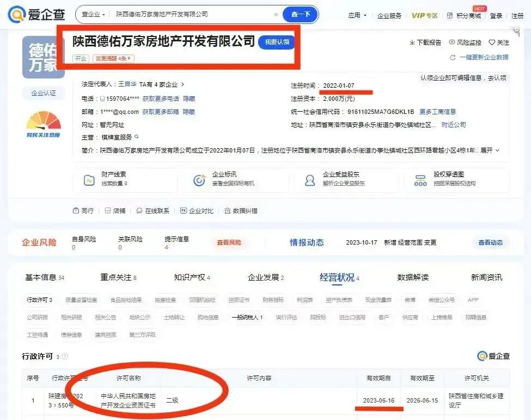Click the 企业认证 badge button
Viewport: 531px width, 420px height.
pyautogui.click(x=44, y=93)
